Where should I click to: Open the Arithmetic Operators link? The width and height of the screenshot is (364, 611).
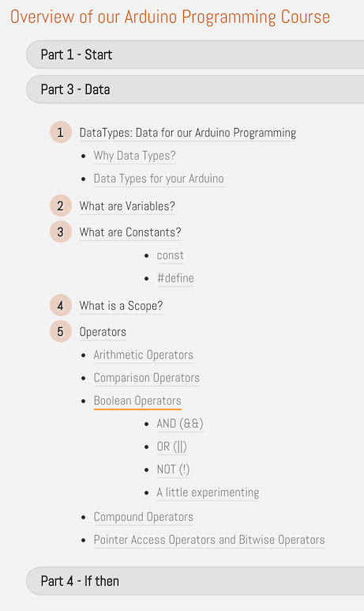[x=144, y=355]
